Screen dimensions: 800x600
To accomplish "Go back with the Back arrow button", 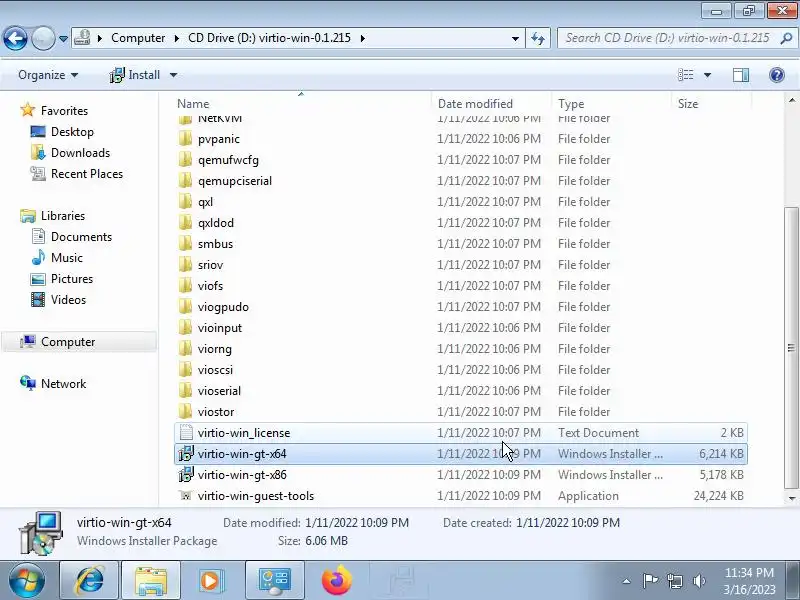I will pyautogui.click(x=15, y=38).
